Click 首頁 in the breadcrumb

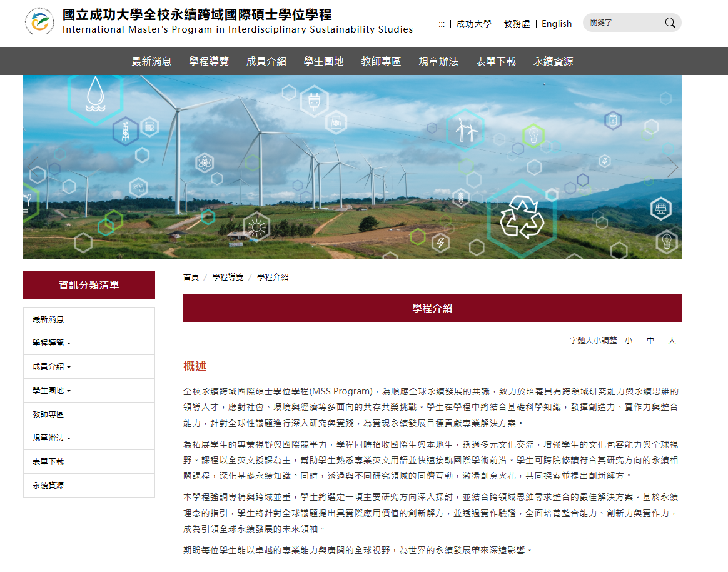click(x=191, y=277)
